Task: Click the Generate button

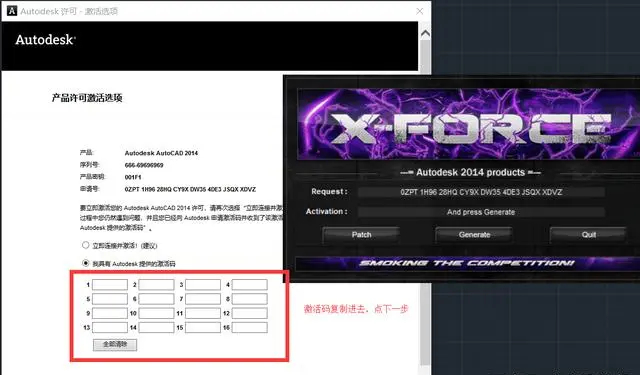Action: pyautogui.click(x=474, y=235)
